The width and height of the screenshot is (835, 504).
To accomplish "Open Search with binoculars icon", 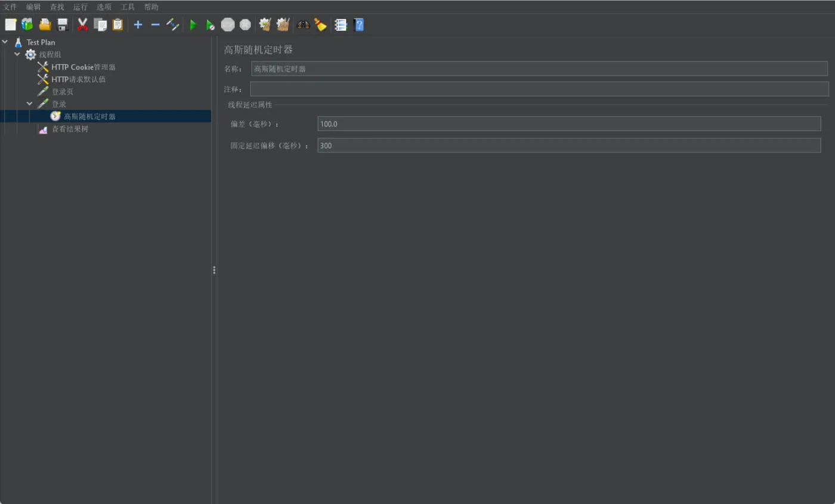I will (x=304, y=24).
